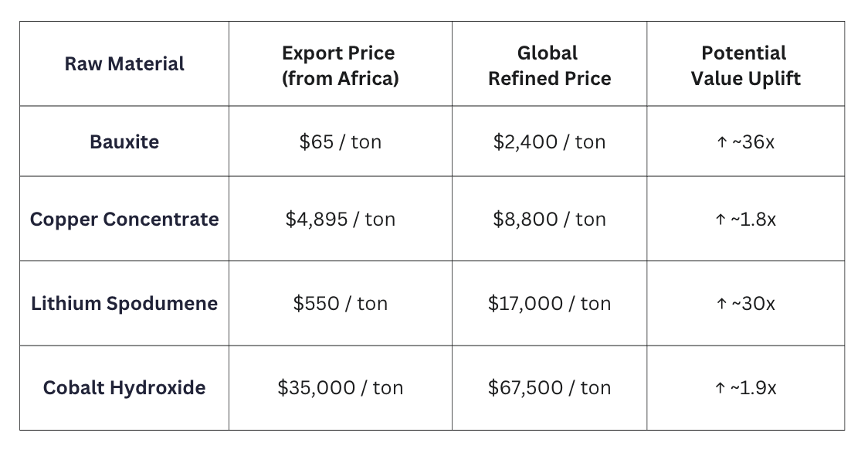The width and height of the screenshot is (868, 453).
Task: Select the $4,895 / ton cell
Action: point(340,220)
